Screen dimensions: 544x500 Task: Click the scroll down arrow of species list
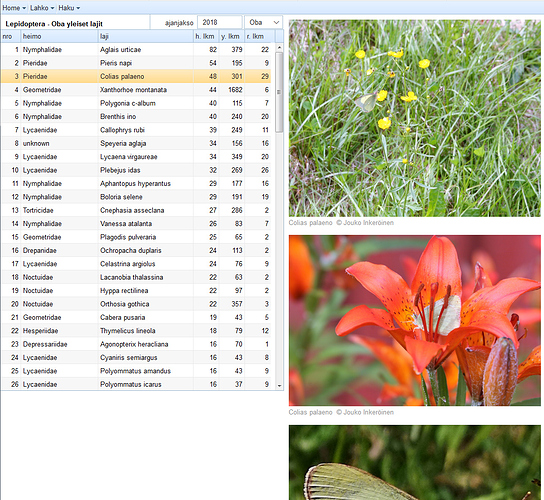pyautogui.click(x=279, y=385)
